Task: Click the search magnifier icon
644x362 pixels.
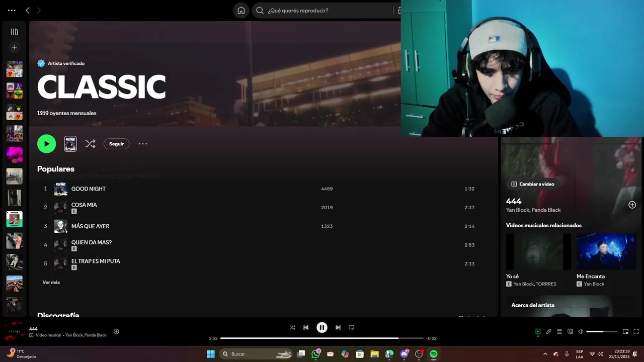Action: (260, 10)
